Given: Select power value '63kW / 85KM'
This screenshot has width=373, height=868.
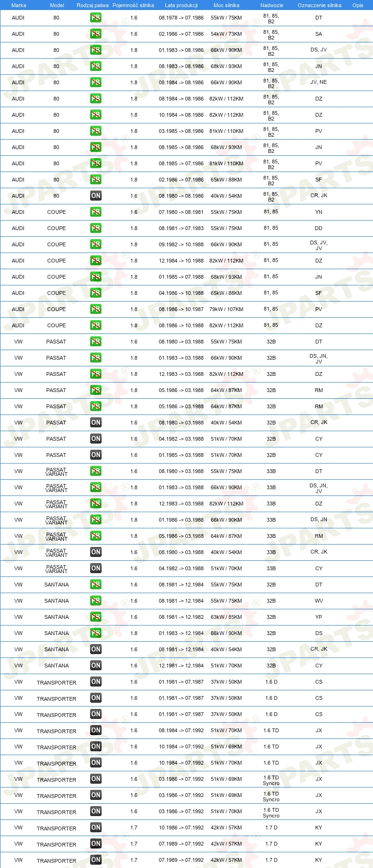Looking at the screenshot, I should [x=227, y=617].
